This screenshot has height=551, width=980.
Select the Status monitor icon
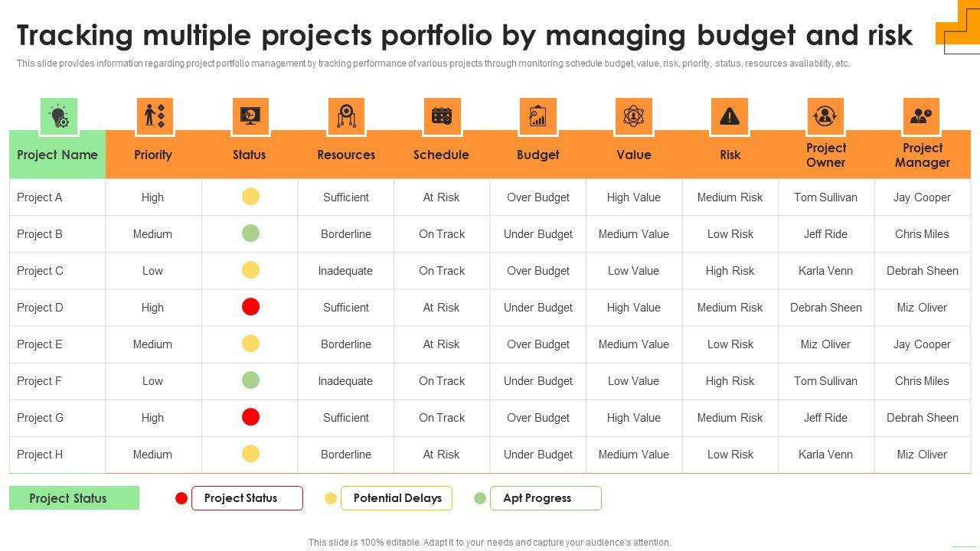(250, 117)
